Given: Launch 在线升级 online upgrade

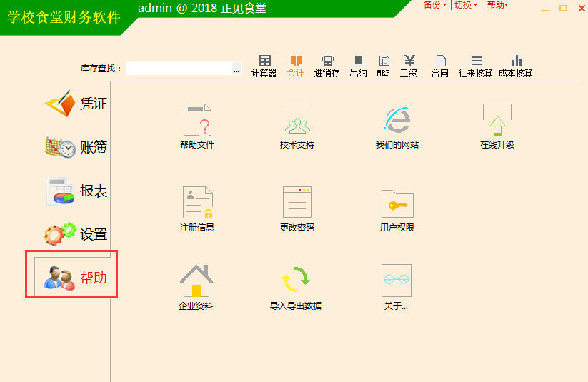Looking at the screenshot, I should click(497, 126).
